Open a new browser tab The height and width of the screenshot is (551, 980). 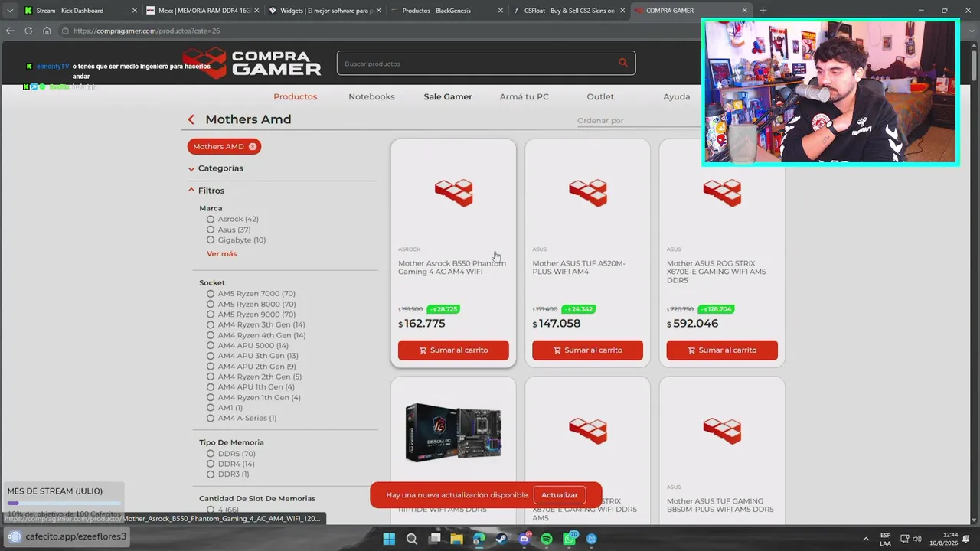pos(763,11)
